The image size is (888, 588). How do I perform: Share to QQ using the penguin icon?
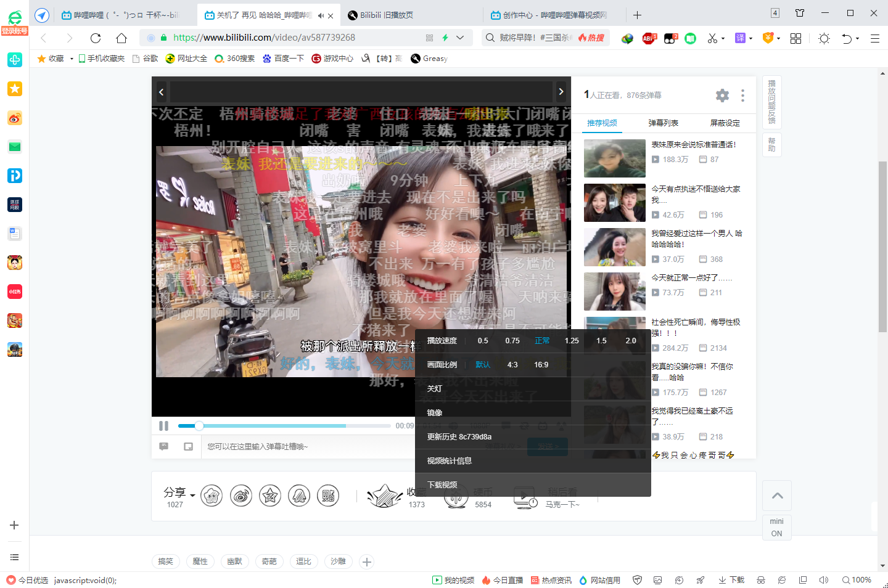point(299,496)
